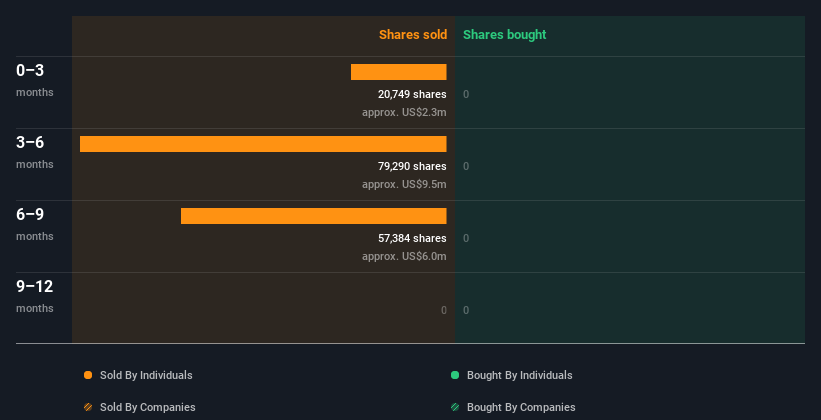Click the green Bought By Individuals legend dot

coord(455,375)
